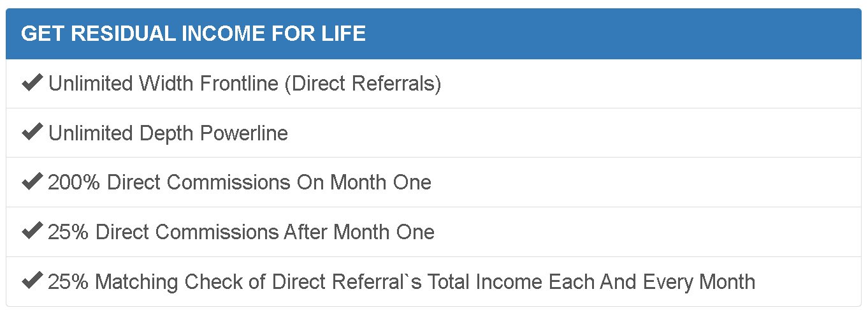The height and width of the screenshot is (310, 868).
Task: Select the checkmark before 25% Matching Check
Action: coord(32,281)
